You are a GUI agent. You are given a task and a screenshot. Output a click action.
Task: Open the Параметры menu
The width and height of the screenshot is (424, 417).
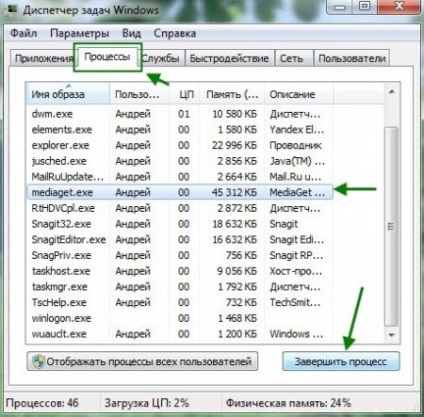point(79,33)
